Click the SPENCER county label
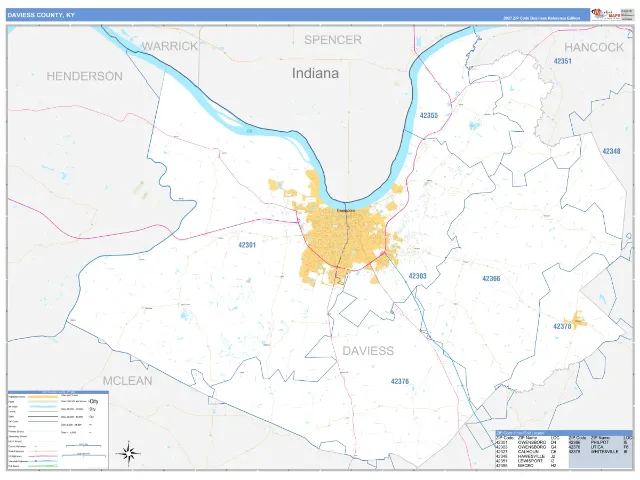This screenshot has height=480, width=640. 333,40
